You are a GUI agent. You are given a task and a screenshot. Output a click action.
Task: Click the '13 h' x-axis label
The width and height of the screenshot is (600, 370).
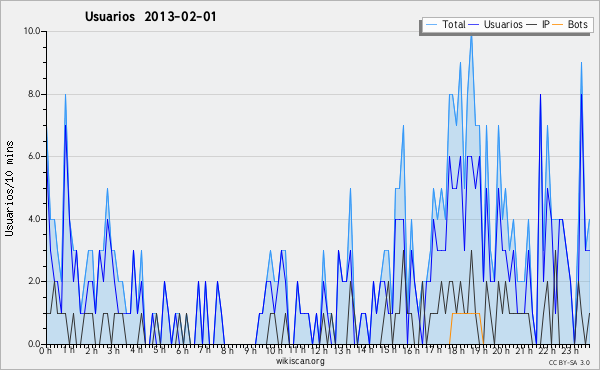coord(342,350)
